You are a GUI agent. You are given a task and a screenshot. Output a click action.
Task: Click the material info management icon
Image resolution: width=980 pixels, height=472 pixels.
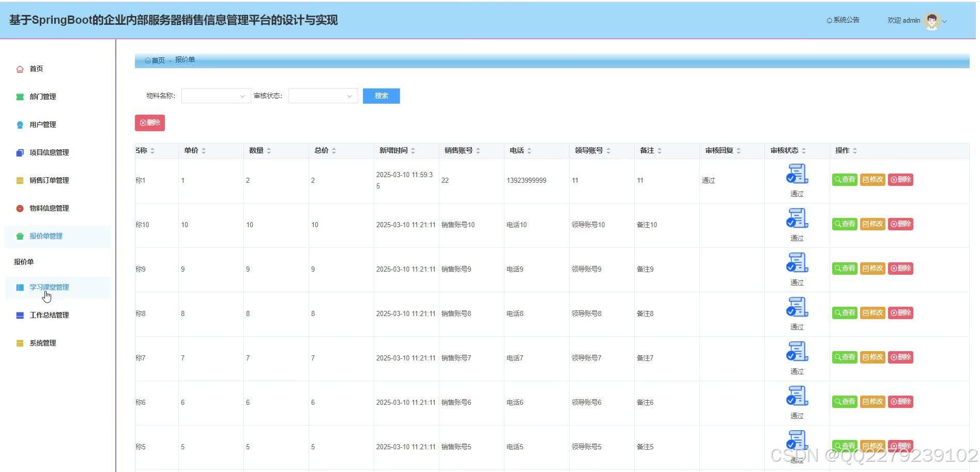click(20, 209)
